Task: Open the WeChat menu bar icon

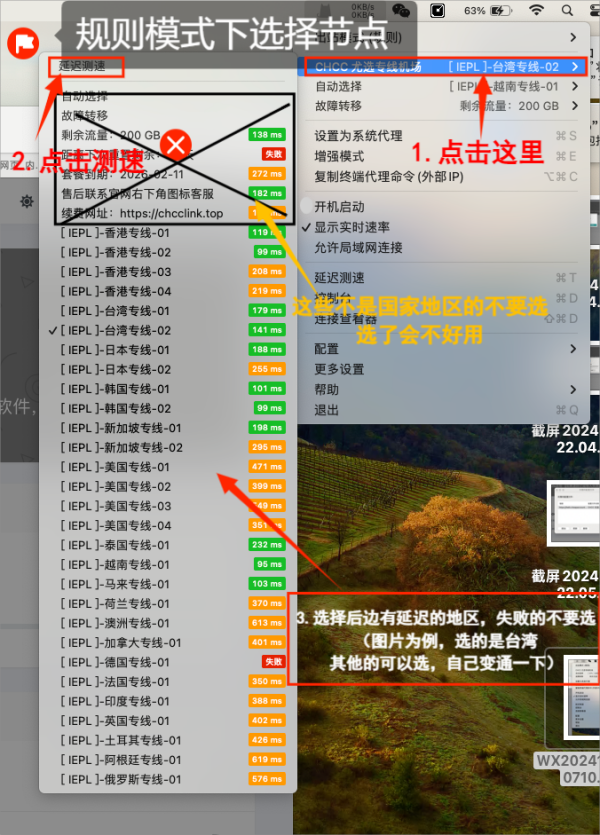Action: pos(400,10)
